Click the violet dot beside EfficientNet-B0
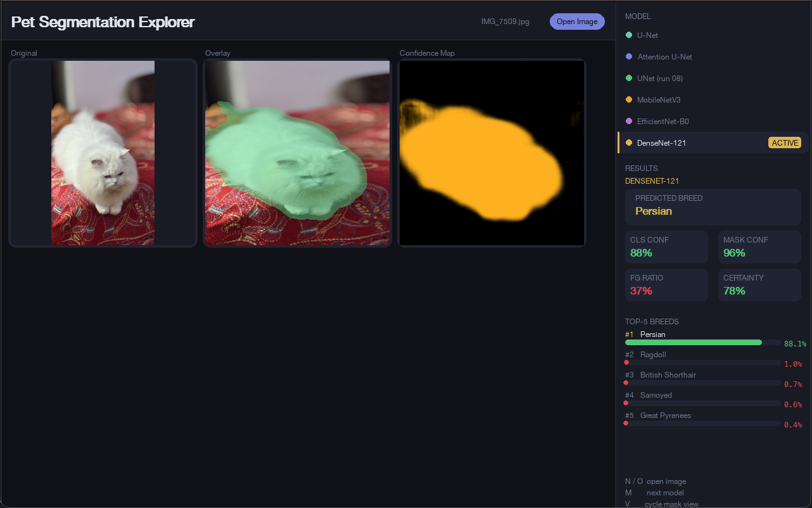 tap(629, 122)
